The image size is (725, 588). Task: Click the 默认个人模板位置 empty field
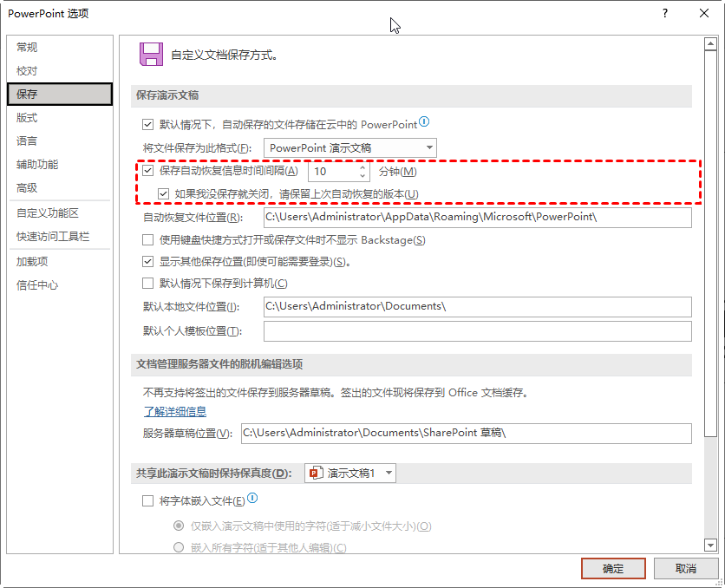(x=478, y=331)
